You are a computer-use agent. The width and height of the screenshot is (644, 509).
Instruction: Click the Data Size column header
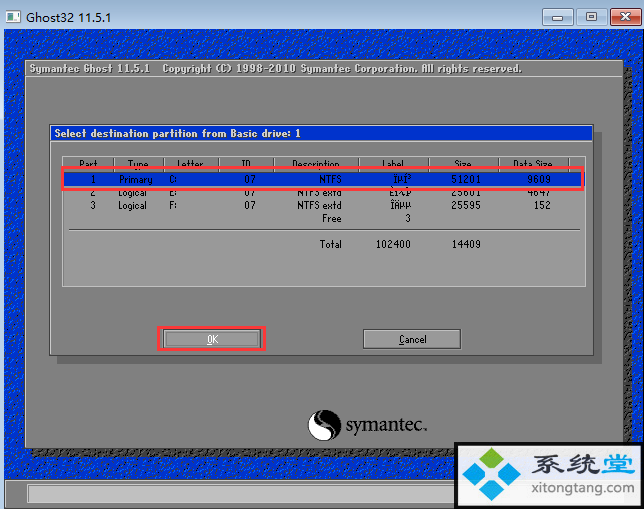tap(534, 164)
